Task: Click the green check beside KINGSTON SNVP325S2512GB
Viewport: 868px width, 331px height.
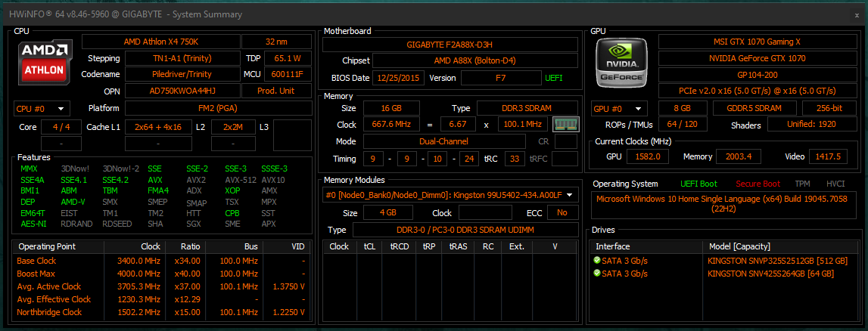Action: click(596, 260)
